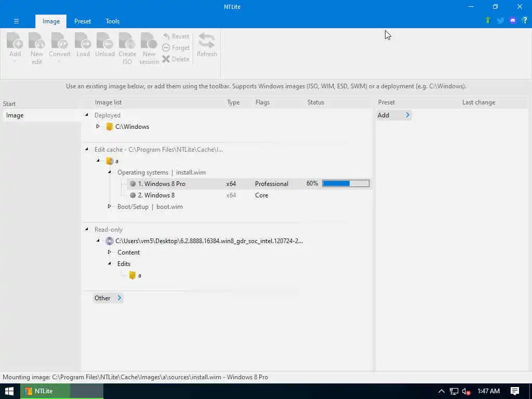Viewport: 532px width, 399px height.
Task: Click the 60% mounting progress bar
Action: click(345, 183)
